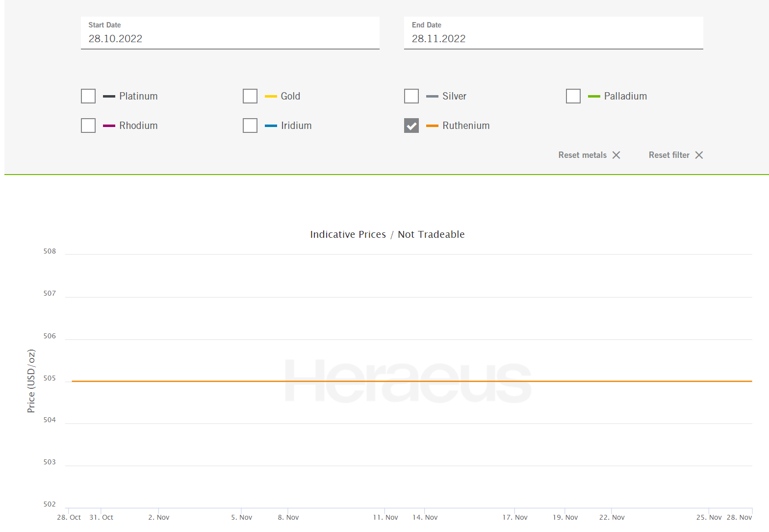Click the X icon beside Reset filter
Image resolution: width=769 pixels, height=532 pixels.
(699, 155)
